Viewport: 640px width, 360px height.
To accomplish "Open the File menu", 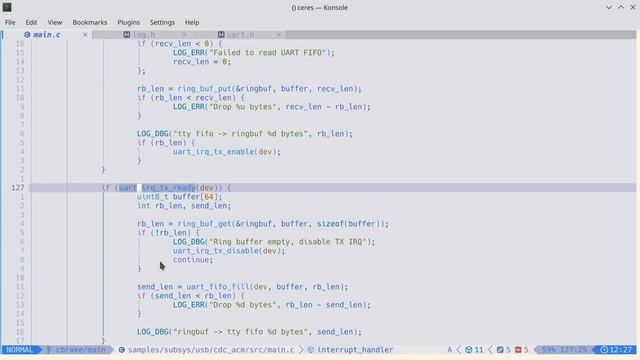I will [x=10, y=22].
